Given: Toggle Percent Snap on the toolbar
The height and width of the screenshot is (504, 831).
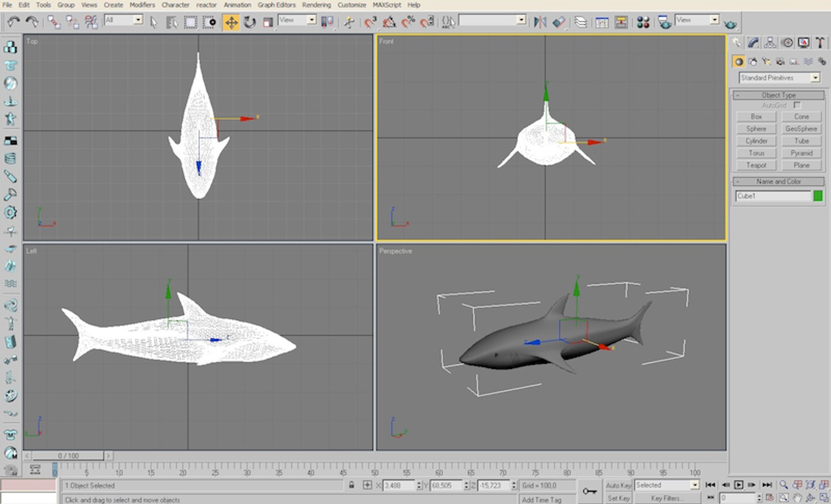Looking at the screenshot, I should pyautogui.click(x=408, y=22).
